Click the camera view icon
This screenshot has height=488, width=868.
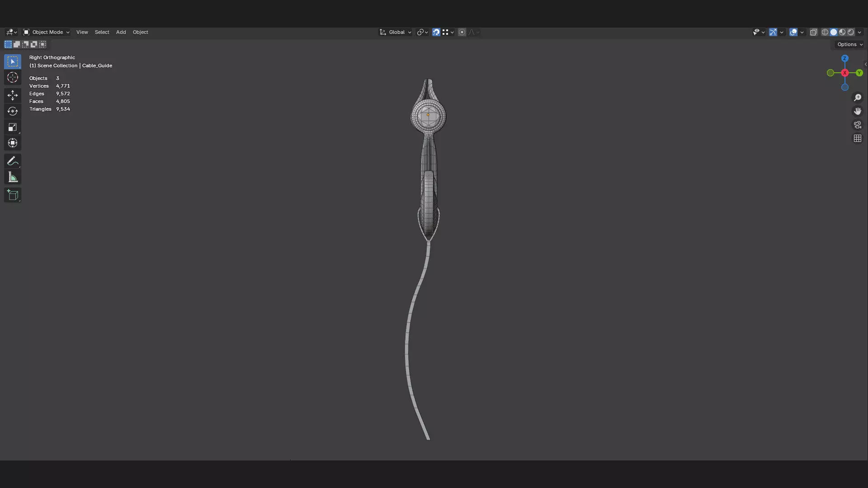coord(858,125)
